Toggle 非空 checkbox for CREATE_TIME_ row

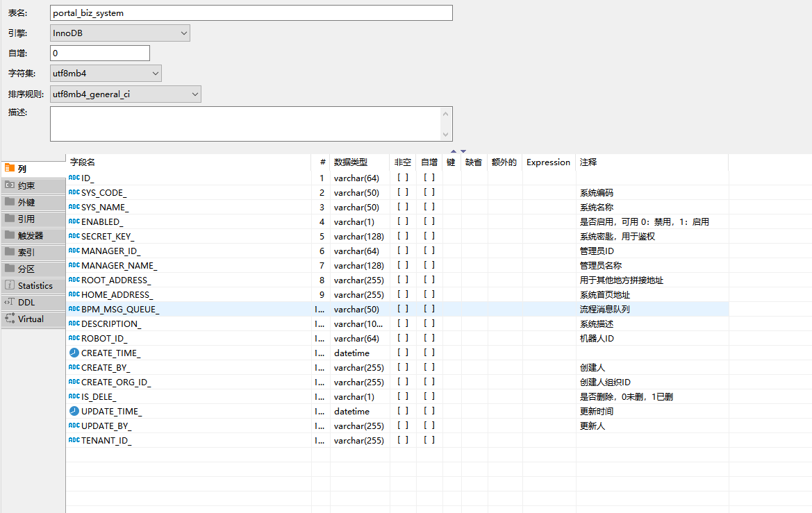[403, 353]
